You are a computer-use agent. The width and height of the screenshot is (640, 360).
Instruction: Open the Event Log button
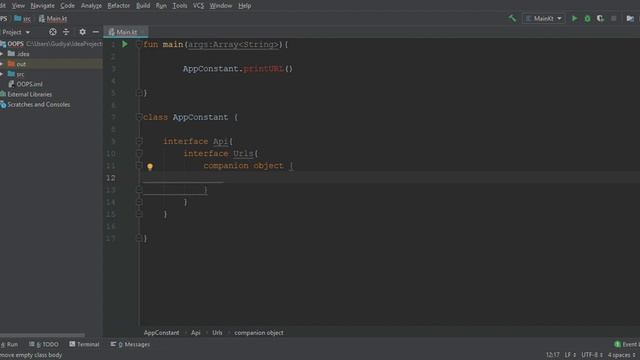[x=627, y=344]
